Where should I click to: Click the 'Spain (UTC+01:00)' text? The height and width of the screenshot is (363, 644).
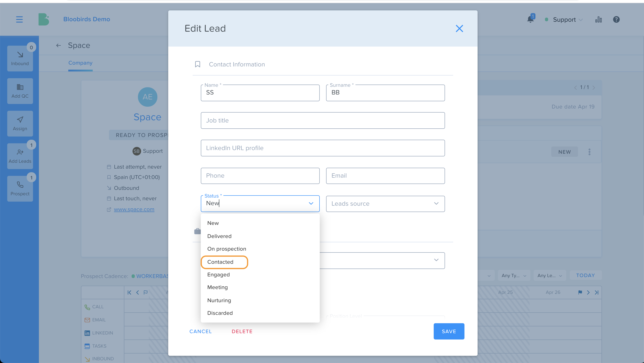pyautogui.click(x=137, y=177)
